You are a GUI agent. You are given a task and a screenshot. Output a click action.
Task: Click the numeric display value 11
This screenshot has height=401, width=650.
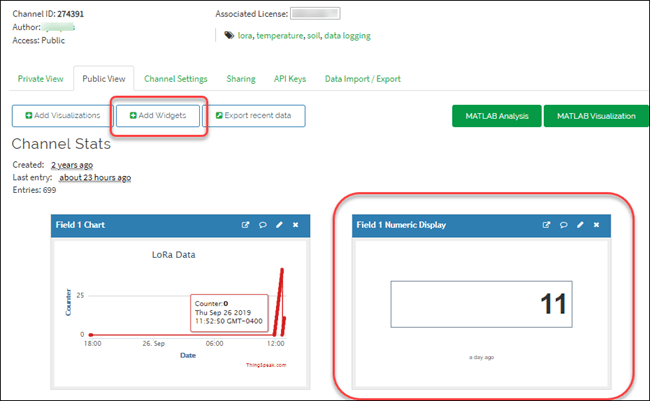click(553, 304)
